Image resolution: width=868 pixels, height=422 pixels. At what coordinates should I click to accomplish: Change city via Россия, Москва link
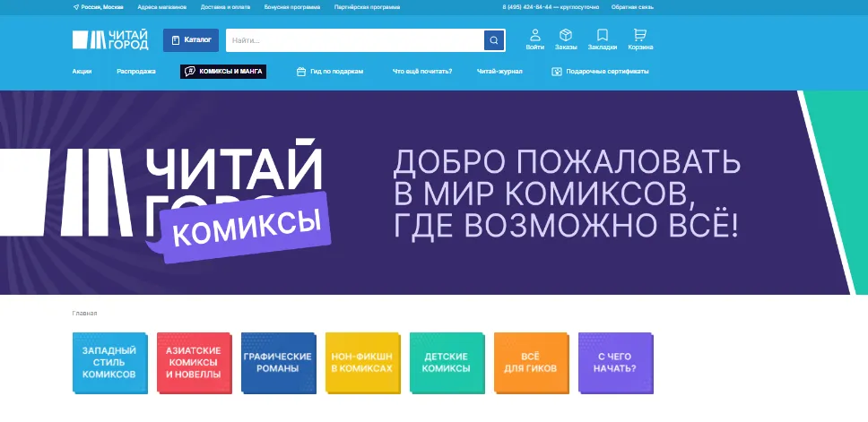[x=102, y=7]
